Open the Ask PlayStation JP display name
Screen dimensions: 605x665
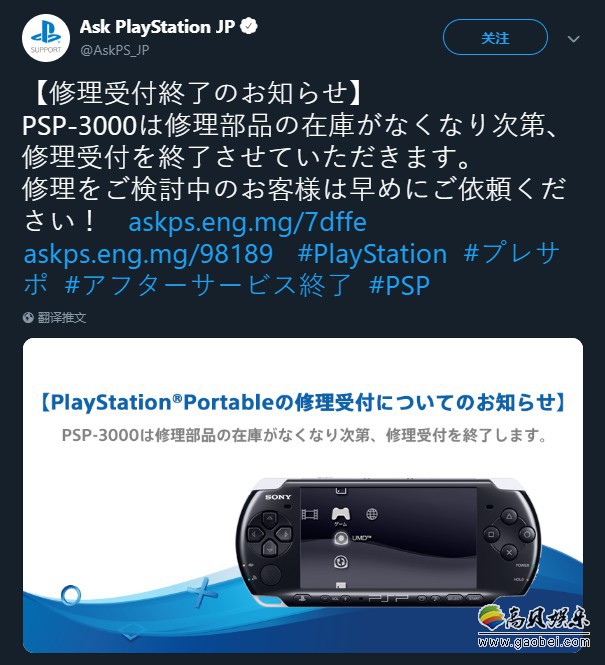pyautogui.click(x=157, y=27)
